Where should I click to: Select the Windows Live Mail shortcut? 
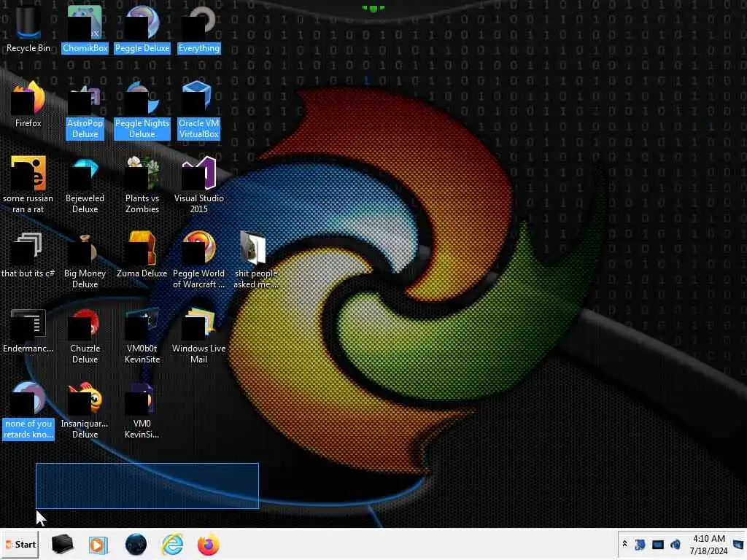[x=199, y=335]
